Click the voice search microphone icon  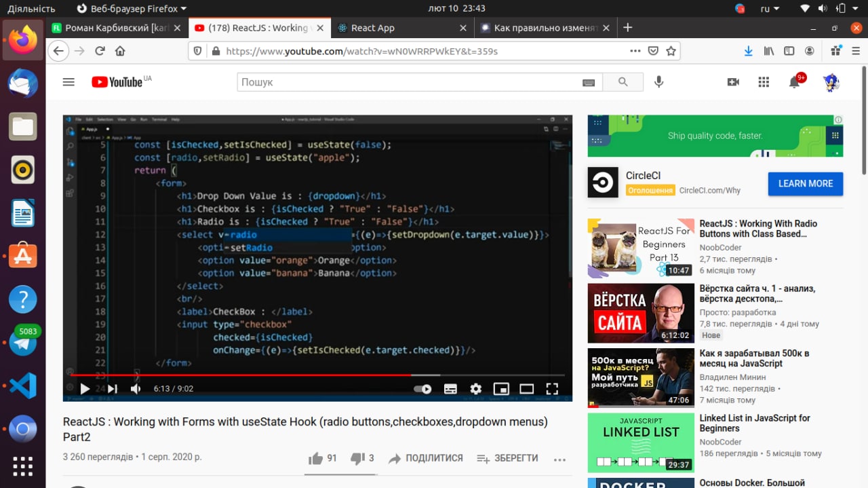click(x=658, y=82)
